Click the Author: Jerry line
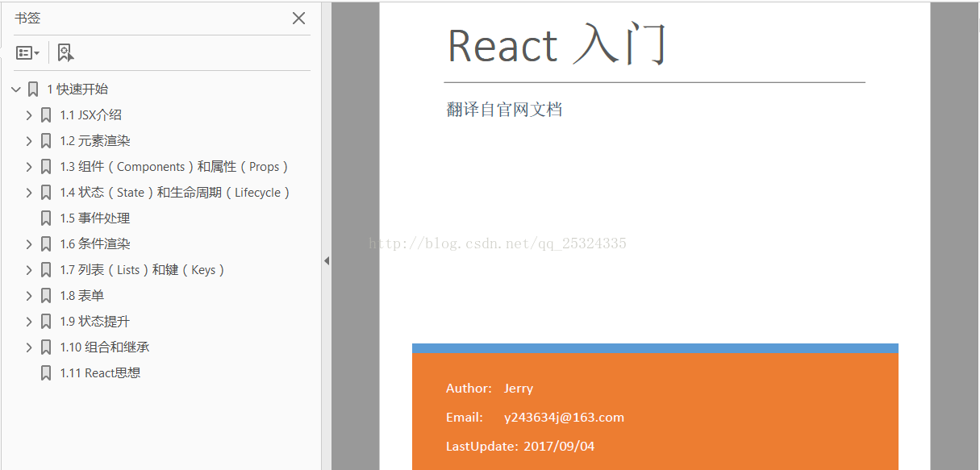This screenshot has width=980, height=470. [x=490, y=389]
